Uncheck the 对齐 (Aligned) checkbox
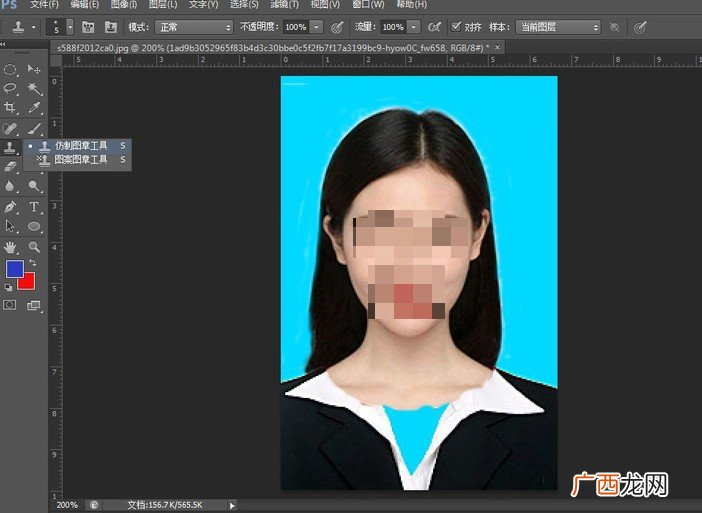702x513 pixels. pos(456,26)
